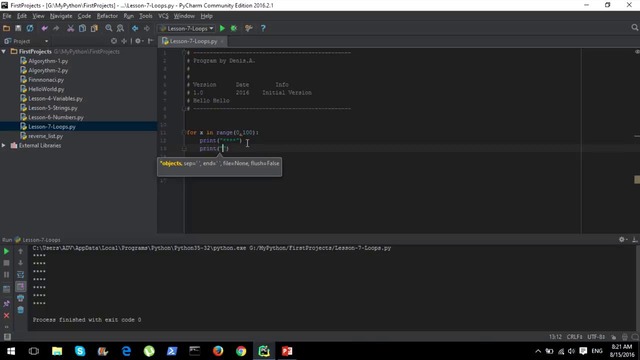This screenshot has height=360, width=640.
Task: Click the Synchronize toolbar icon
Action: tap(30, 28)
